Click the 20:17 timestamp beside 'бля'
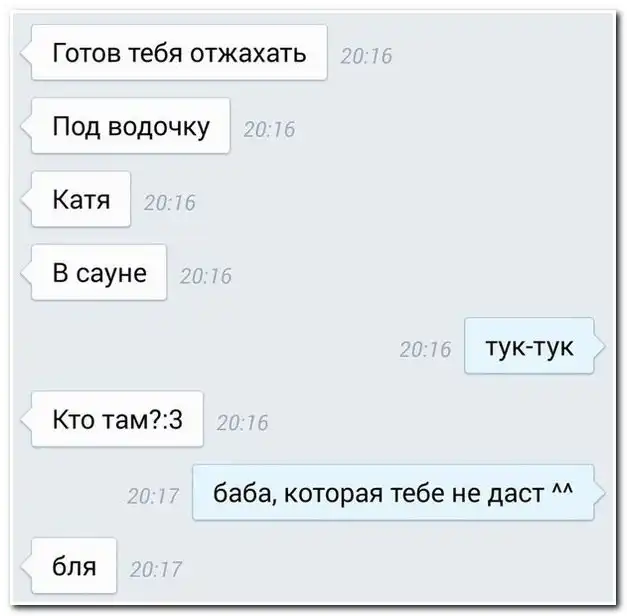Viewport: 627px width, 616px height. [156, 570]
